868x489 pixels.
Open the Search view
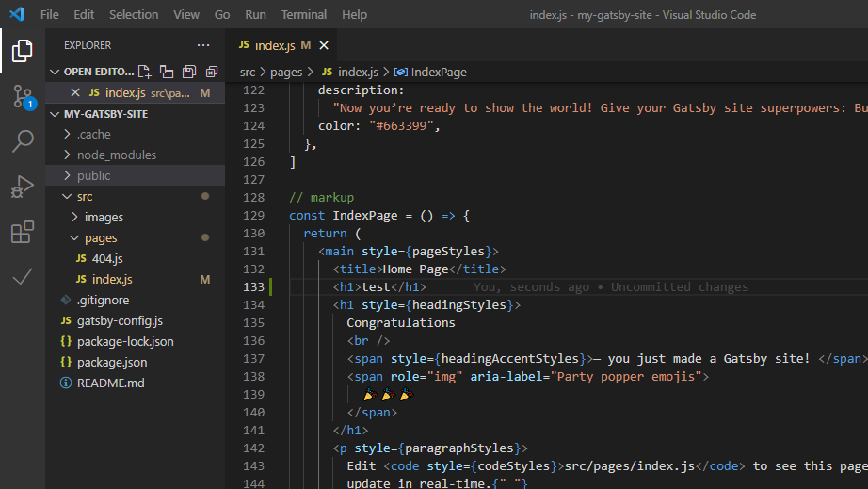(23, 141)
